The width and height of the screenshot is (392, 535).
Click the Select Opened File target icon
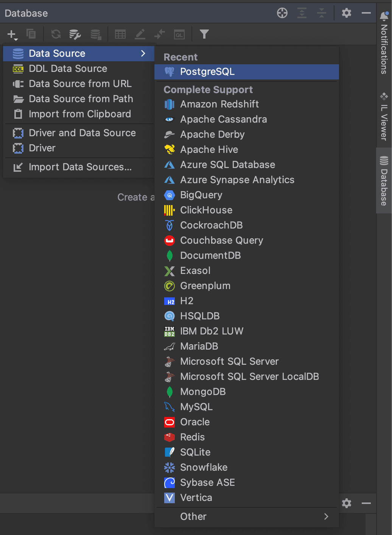[282, 13]
